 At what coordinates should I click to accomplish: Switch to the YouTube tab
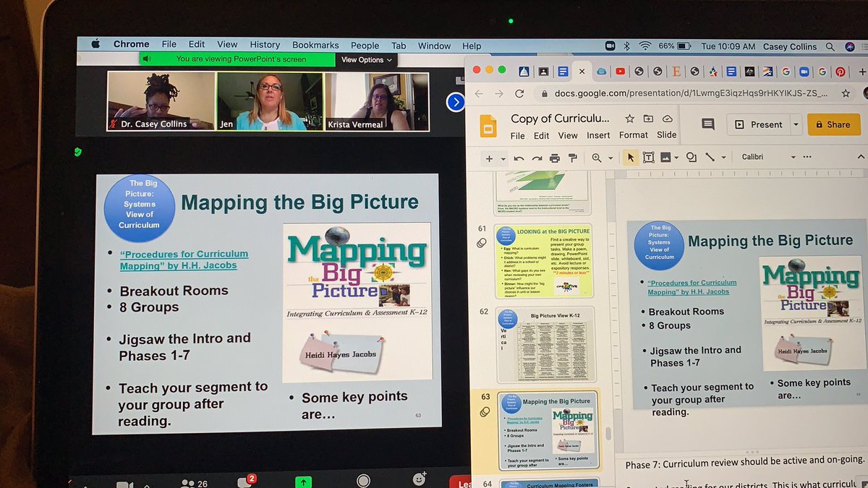[621, 71]
